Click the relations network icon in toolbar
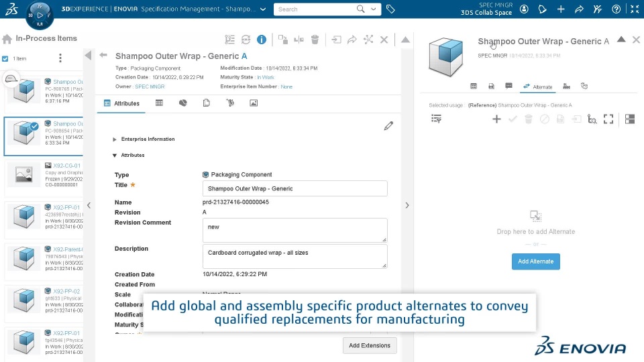This screenshot has height=362, width=644. point(368,40)
